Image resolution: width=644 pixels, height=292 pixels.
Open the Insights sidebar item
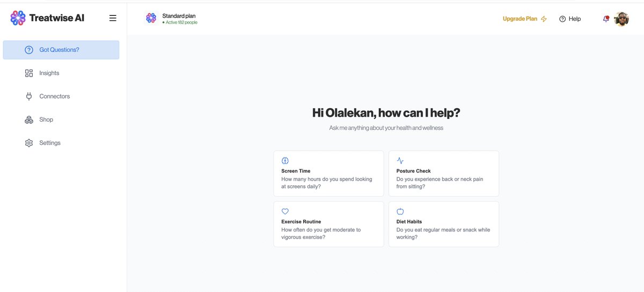[x=61, y=73]
